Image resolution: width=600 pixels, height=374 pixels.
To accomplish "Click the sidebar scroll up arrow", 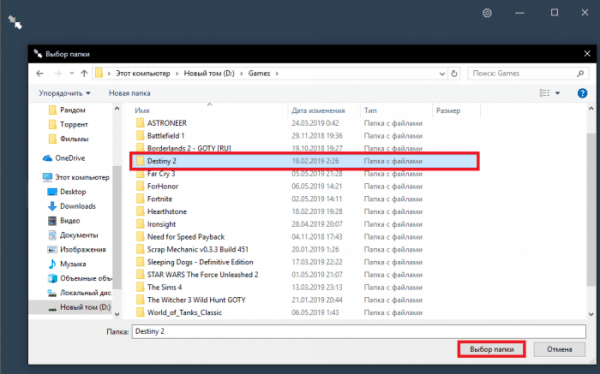I will (117, 109).
